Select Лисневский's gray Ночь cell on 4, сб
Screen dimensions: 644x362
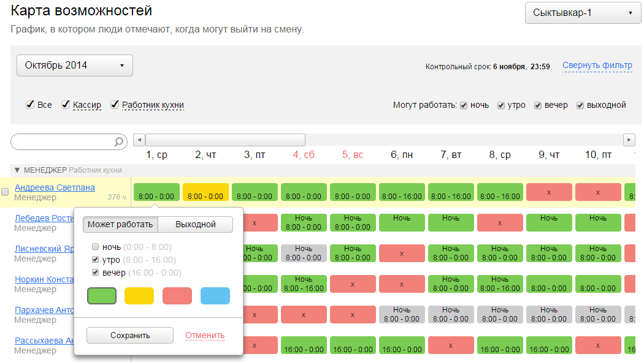[x=304, y=254]
